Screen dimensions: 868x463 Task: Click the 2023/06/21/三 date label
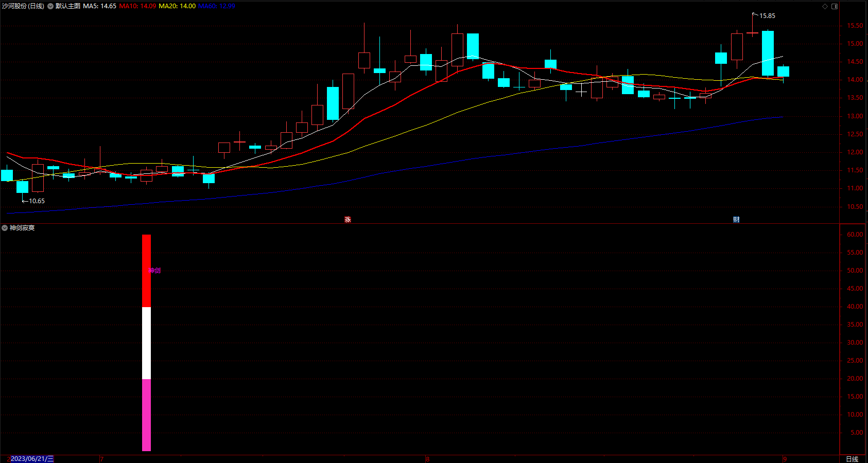pos(32,459)
